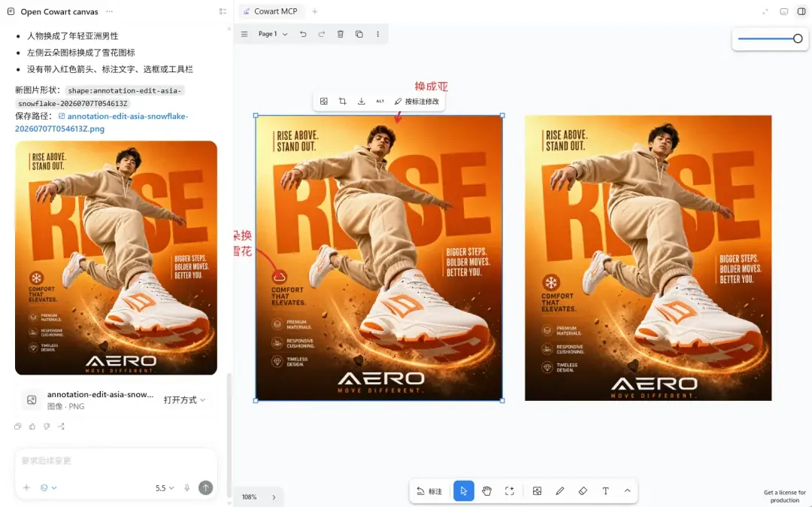Screen dimensions: 812x507
Task: Expand the 打开方式 dropdown
Action: click(184, 399)
